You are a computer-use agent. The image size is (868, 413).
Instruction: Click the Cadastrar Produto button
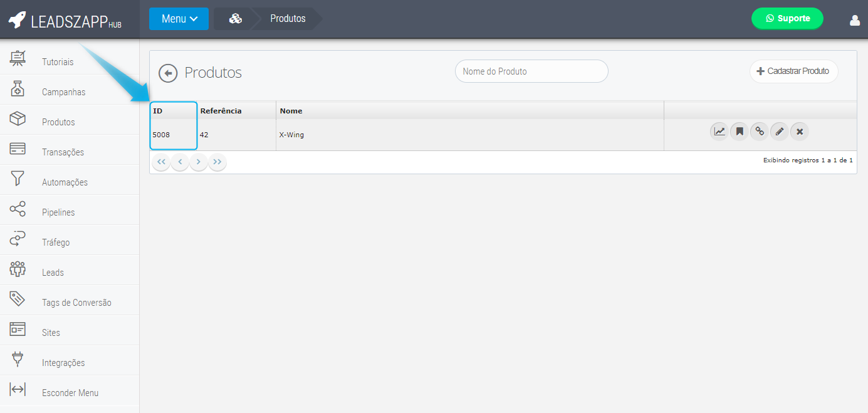tap(793, 71)
